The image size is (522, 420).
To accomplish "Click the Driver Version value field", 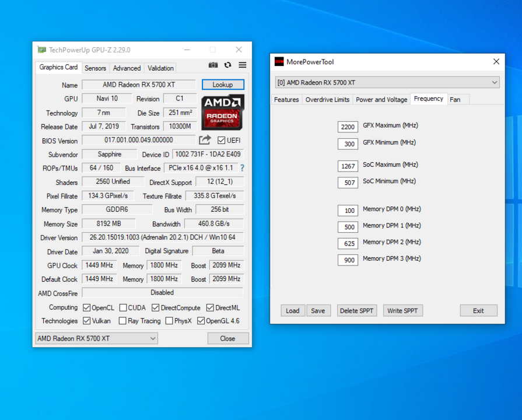I will 163,237.
